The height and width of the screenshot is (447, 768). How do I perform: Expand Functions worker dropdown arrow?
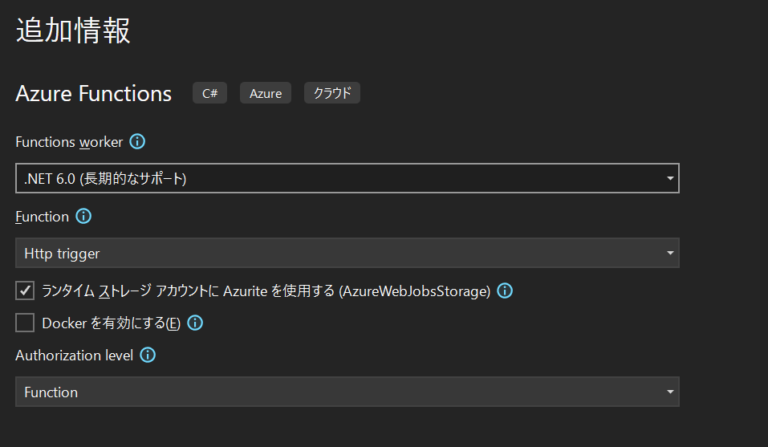coord(670,178)
